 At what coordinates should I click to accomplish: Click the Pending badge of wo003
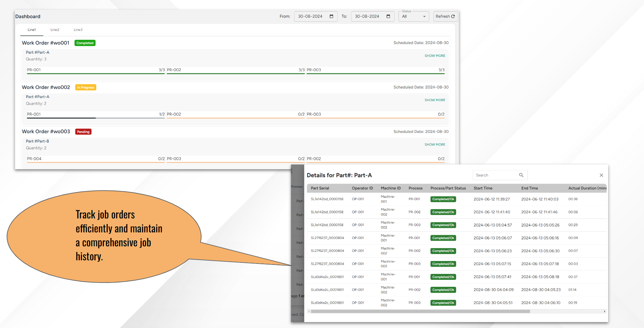coord(83,132)
